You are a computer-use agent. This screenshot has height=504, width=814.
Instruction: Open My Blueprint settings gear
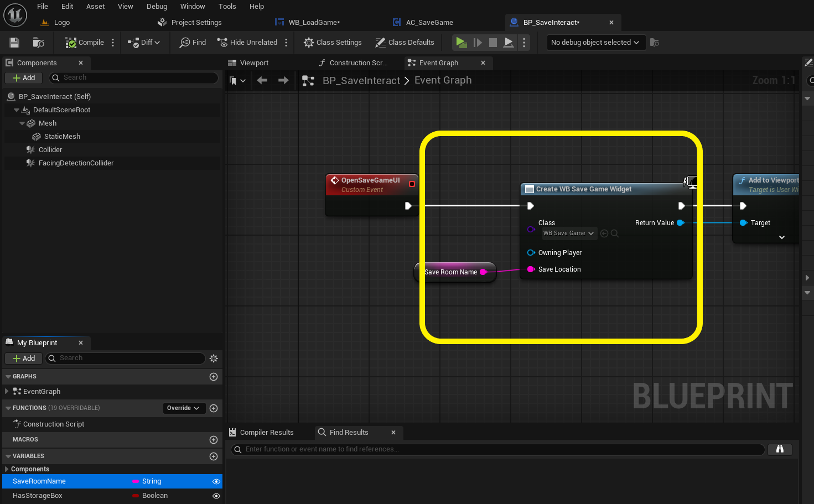(x=214, y=358)
